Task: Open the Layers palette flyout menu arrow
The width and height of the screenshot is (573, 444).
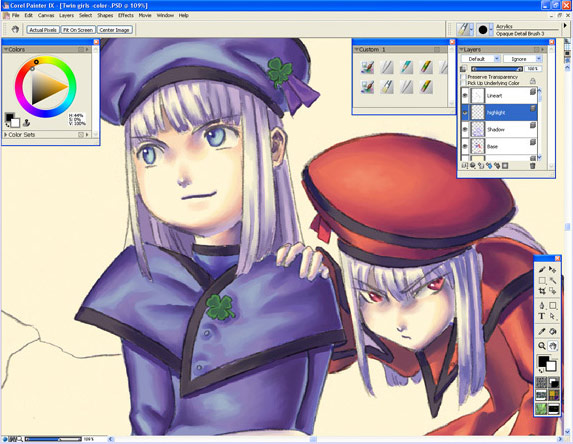Action: point(542,49)
